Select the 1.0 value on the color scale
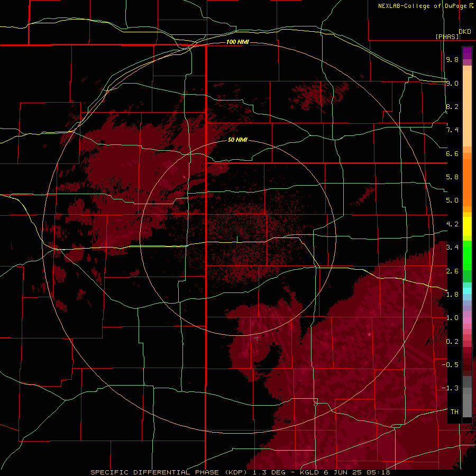 (x=452, y=318)
